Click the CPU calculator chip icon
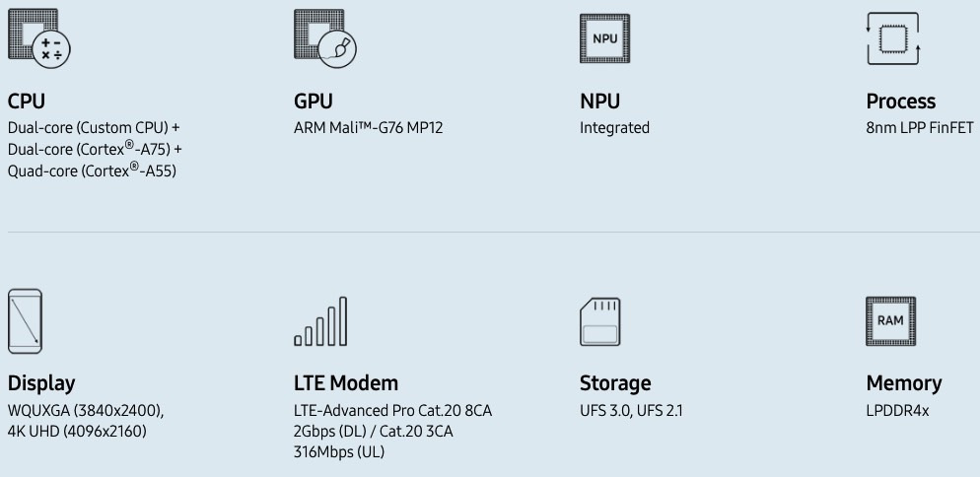980x477 pixels. (38, 38)
